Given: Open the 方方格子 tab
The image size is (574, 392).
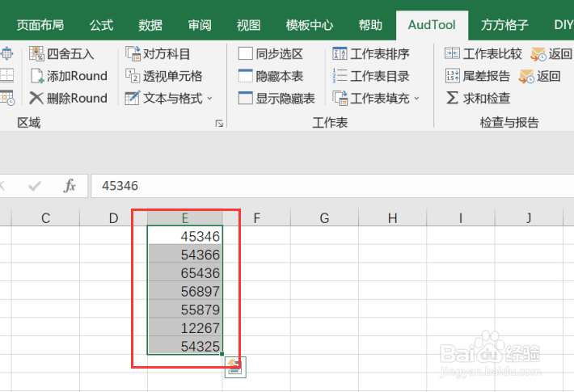Looking at the screenshot, I should [x=504, y=25].
